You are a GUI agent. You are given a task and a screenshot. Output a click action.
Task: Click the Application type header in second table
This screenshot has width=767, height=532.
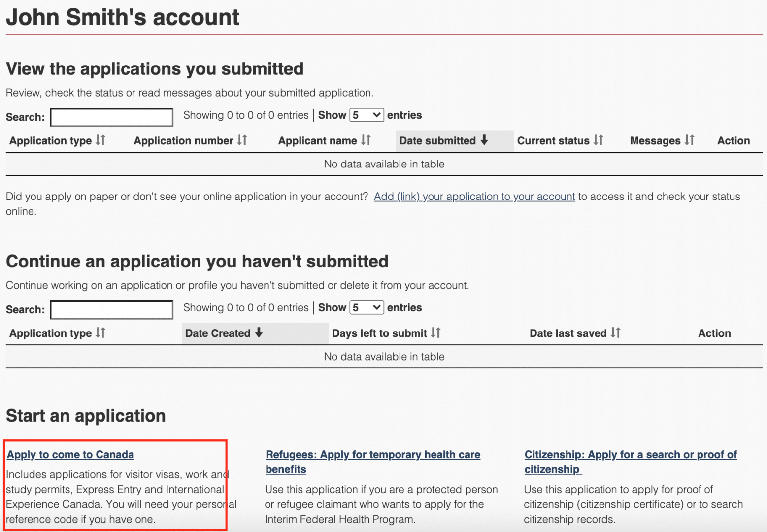click(49, 333)
